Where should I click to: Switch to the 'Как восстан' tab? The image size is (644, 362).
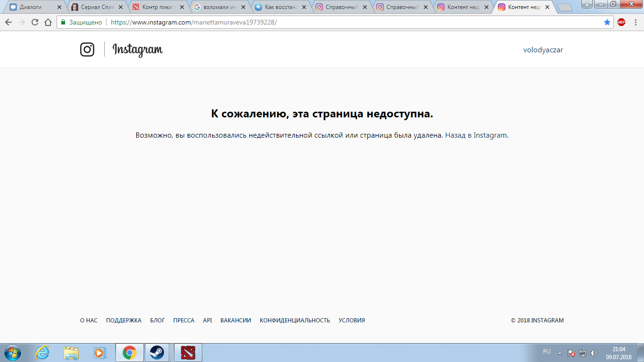(281, 7)
